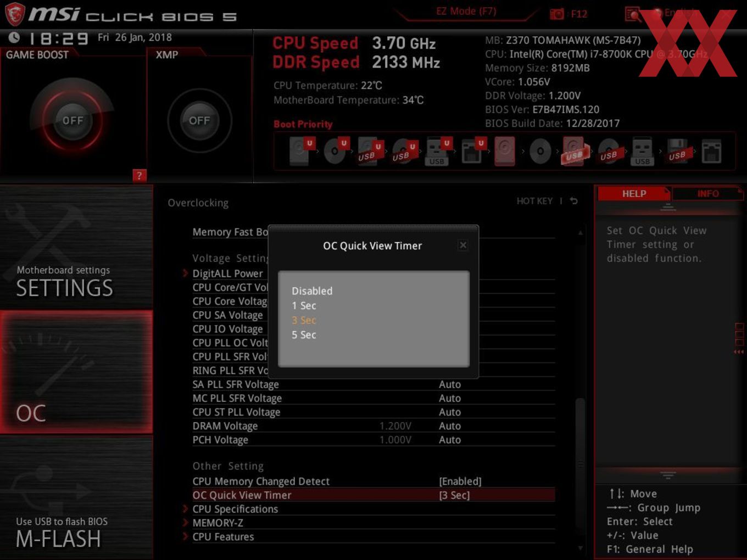Viewport: 747px width, 560px height.
Task: Select the first UEFI hard disk boot device
Action: (x=300, y=150)
